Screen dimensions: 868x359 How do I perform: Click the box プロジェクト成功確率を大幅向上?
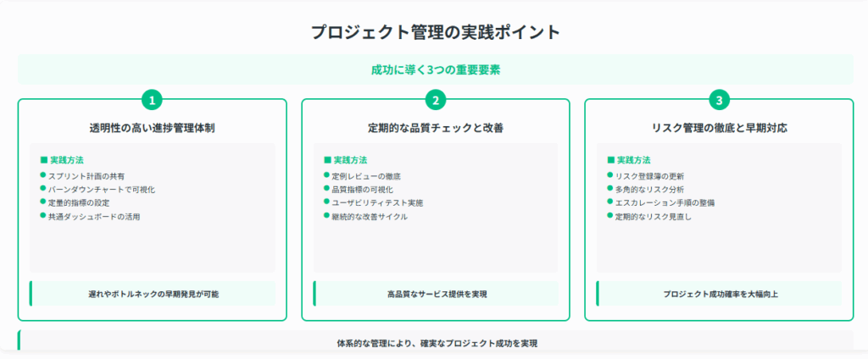click(719, 294)
